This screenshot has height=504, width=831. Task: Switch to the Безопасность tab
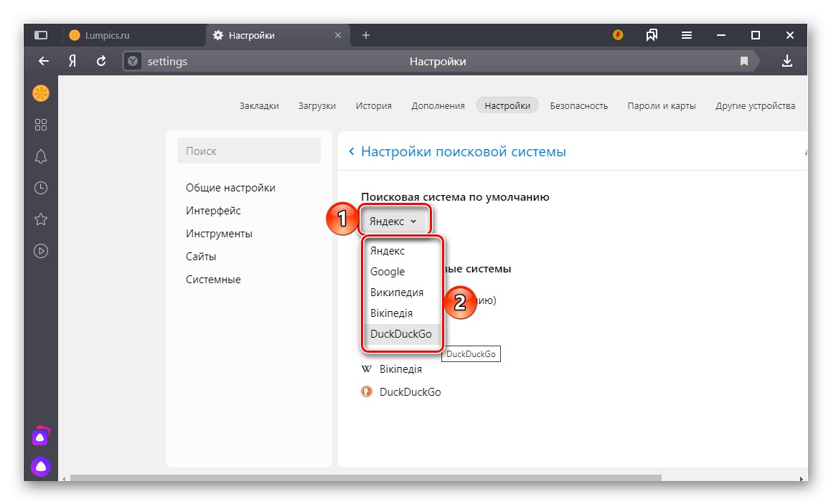click(578, 105)
